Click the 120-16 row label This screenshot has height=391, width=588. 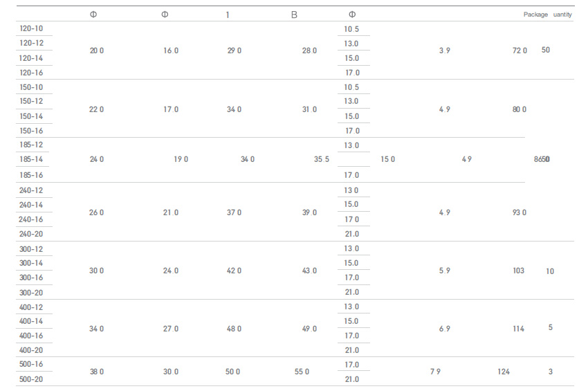(x=31, y=73)
